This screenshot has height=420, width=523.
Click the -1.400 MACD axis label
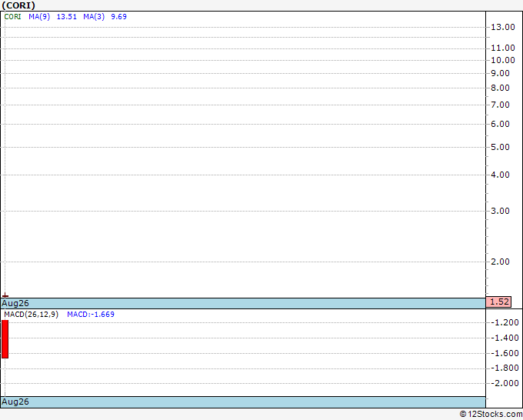point(505,338)
